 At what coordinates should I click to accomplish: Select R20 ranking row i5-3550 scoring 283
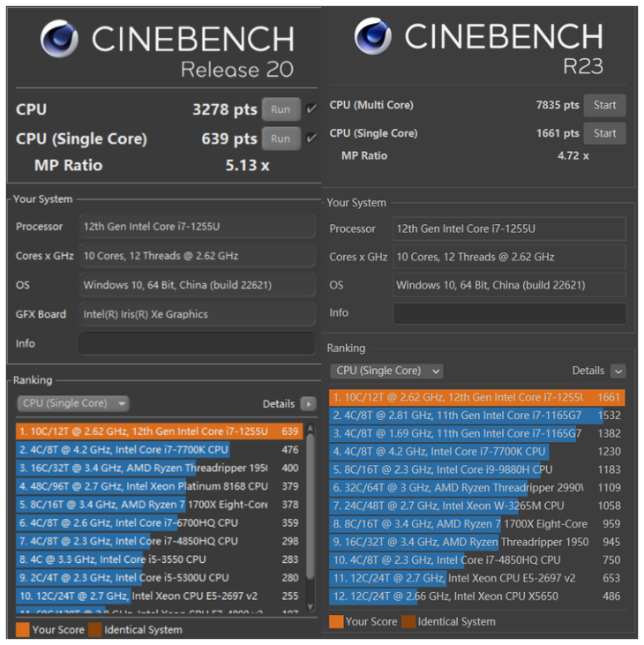tap(160, 559)
